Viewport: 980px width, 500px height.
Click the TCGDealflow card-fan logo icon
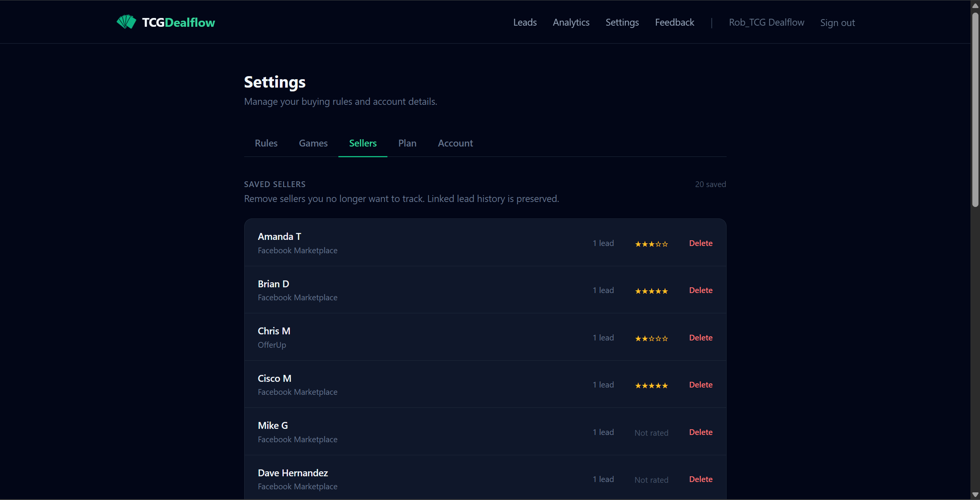click(126, 22)
